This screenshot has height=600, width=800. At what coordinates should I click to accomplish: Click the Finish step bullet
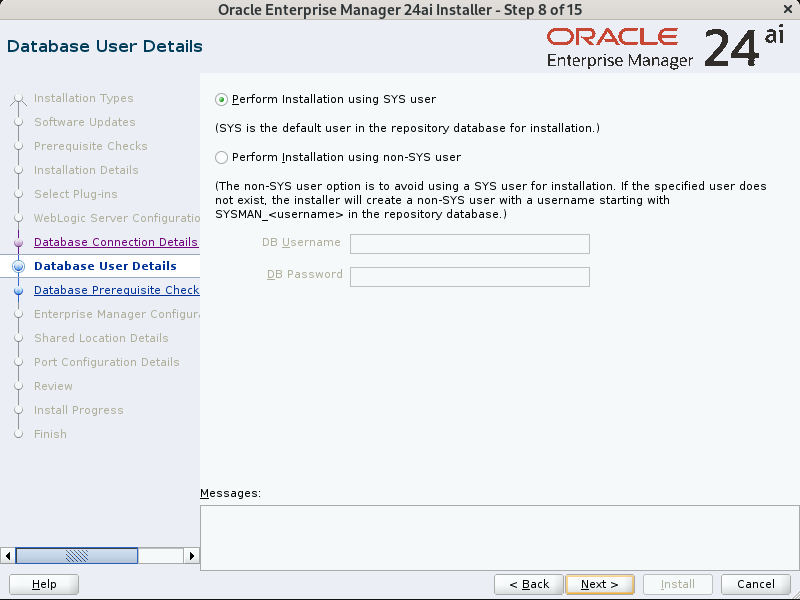(18, 434)
